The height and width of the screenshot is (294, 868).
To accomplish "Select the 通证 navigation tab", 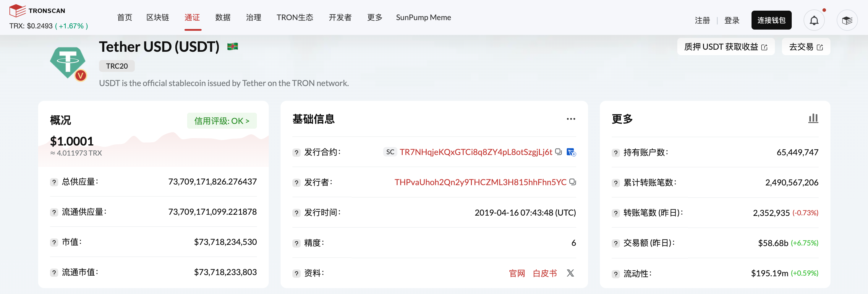I will (x=192, y=17).
